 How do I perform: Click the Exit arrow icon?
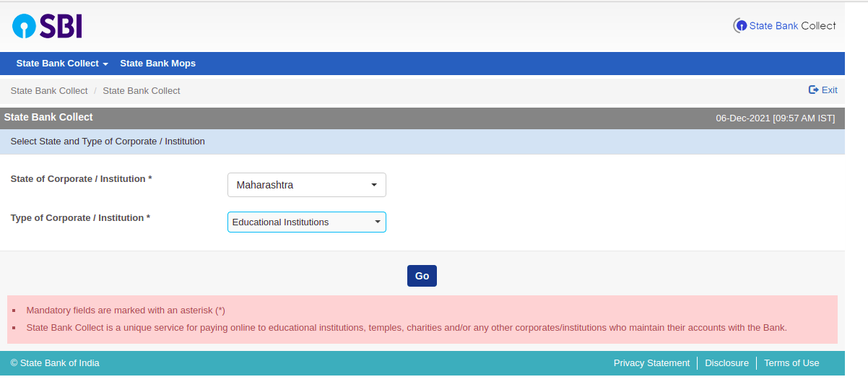pos(813,90)
